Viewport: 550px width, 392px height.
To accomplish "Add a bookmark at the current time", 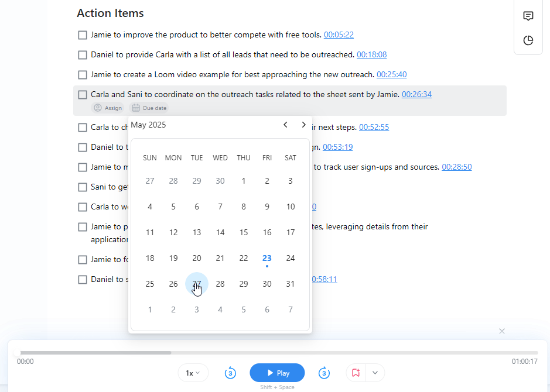I will point(356,373).
